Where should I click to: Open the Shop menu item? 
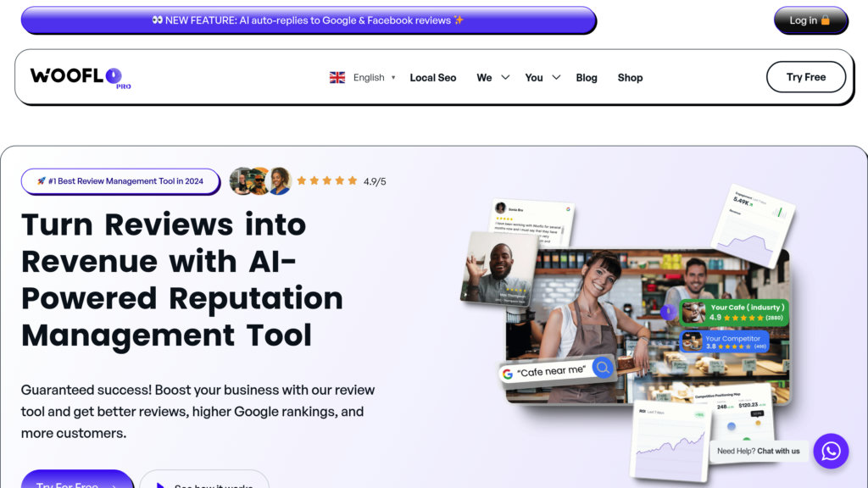(630, 78)
